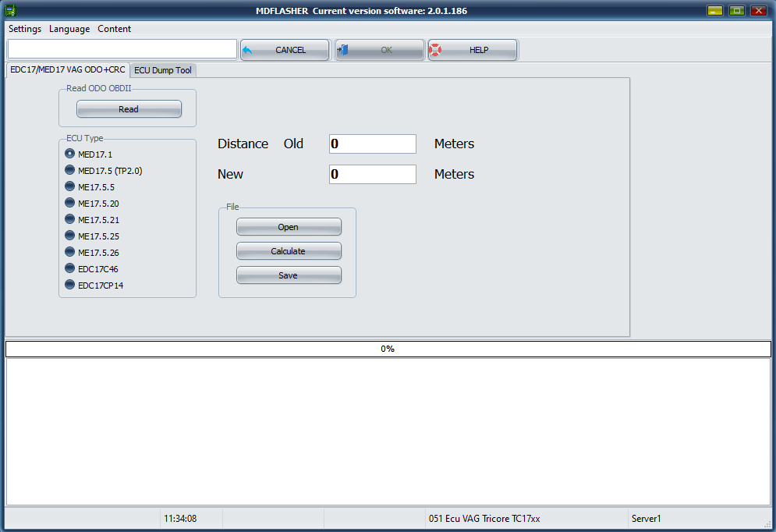Open the Settings menu

coord(25,29)
